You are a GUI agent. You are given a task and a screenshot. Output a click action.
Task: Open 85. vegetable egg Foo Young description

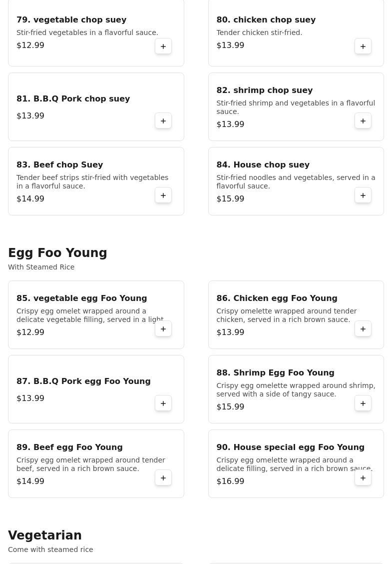coord(90,315)
